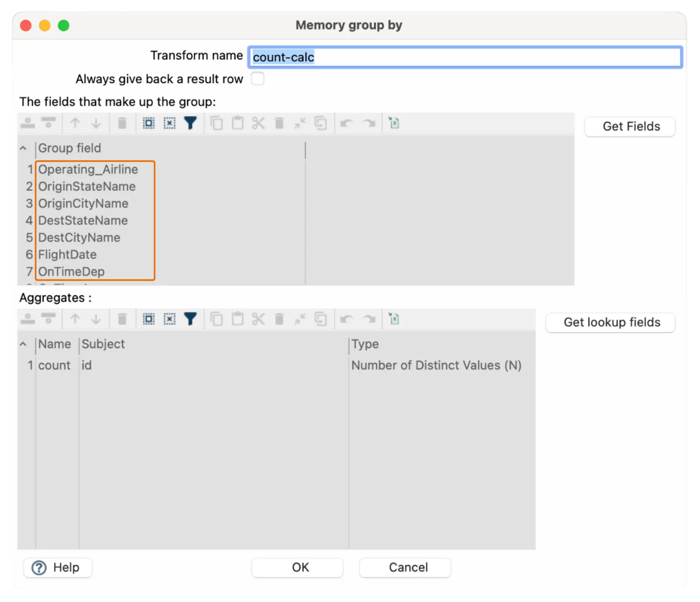Image resolution: width=700 pixels, height=602 pixels.
Task: Click the Name column header in Aggregates
Action: pyautogui.click(x=55, y=344)
